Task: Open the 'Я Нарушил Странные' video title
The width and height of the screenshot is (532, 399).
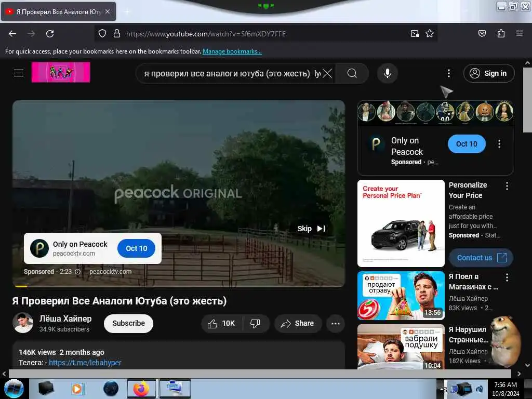Action: 469,335
